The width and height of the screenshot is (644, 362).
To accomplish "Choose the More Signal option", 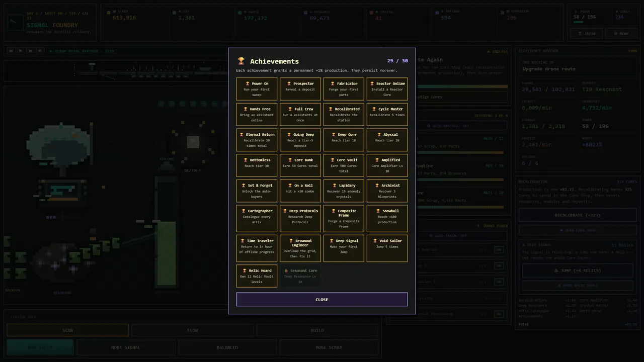I will point(126,347).
